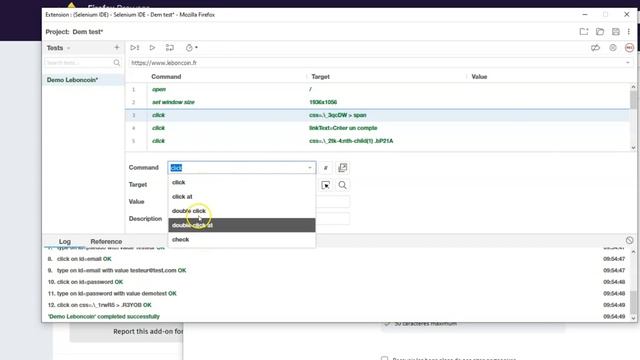Select row 3 click command
The image size is (640, 360).
point(377,115)
